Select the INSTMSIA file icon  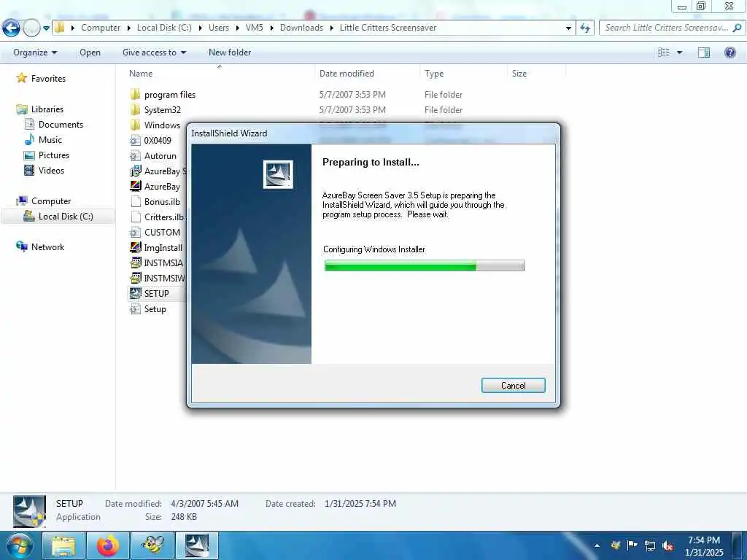pyautogui.click(x=135, y=262)
